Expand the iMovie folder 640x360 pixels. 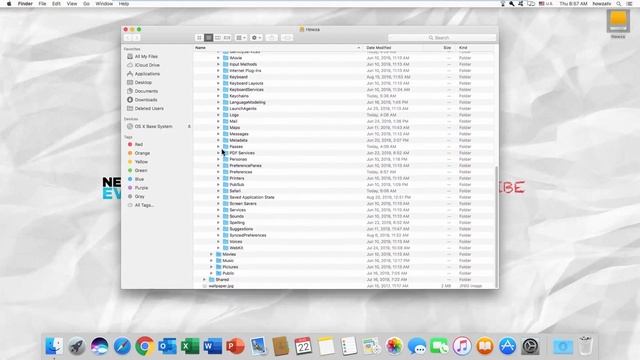coord(218,58)
